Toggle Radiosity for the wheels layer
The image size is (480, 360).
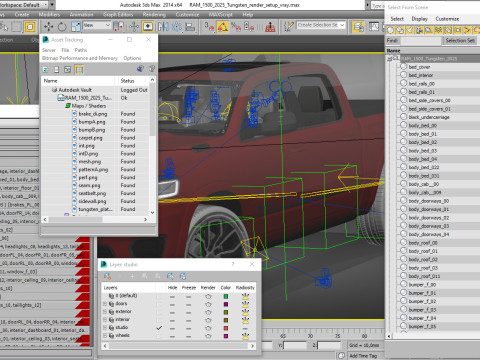pyautogui.click(x=245, y=336)
